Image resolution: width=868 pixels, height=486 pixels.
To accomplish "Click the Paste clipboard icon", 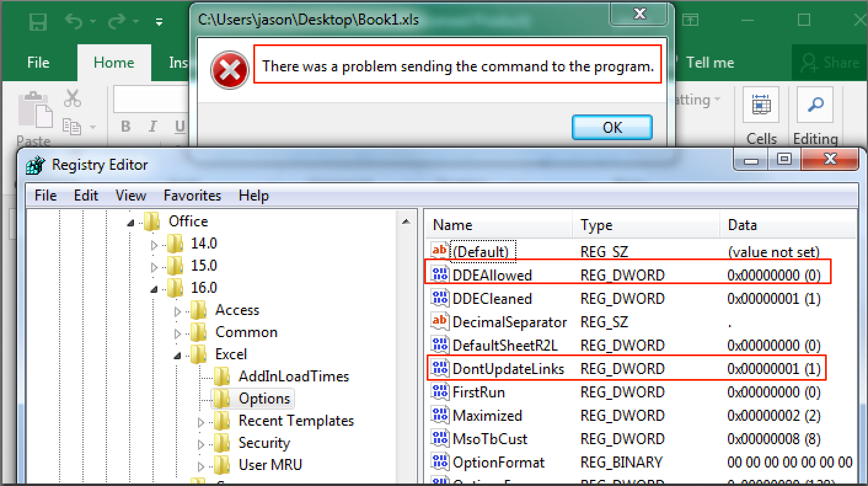I will pyautogui.click(x=34, y=110).
